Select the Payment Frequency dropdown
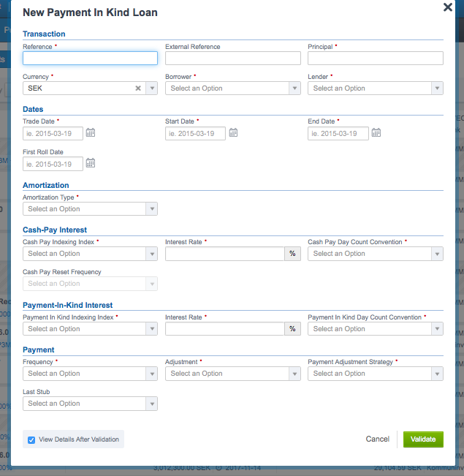The image size is (464, 476). click(x=90, y=374)
